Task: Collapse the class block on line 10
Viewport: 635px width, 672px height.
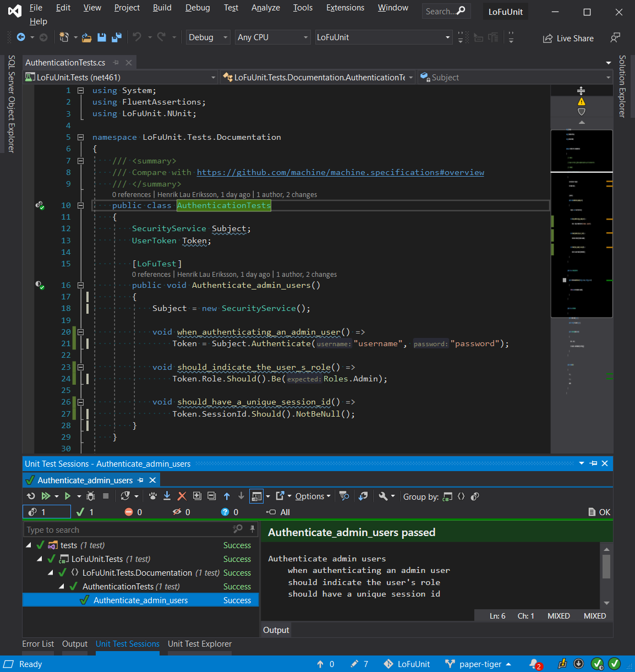Action: [80, 205]
